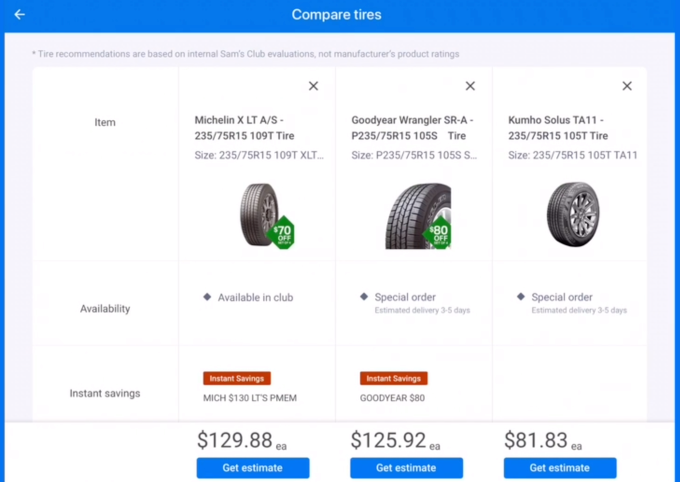Screen dimensions: 680x482
Task: Click the Goodyear Wrangler tire image
Action: pyautogui.click(x=413, y=214)
